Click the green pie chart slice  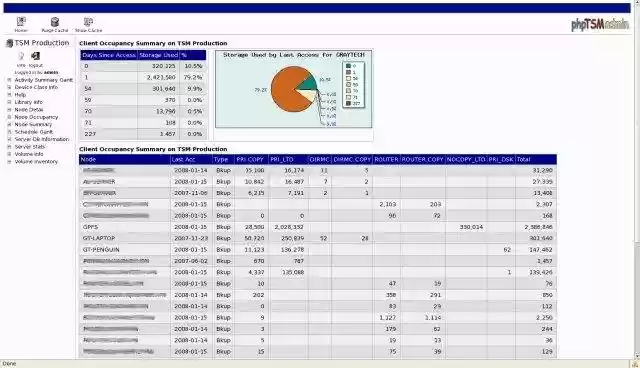309,83
